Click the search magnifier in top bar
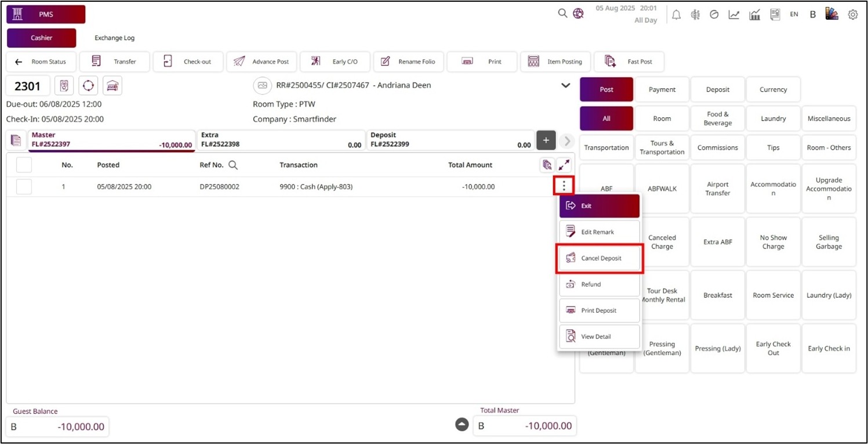The width and height of the screenshot is (868, 444). 562,13
